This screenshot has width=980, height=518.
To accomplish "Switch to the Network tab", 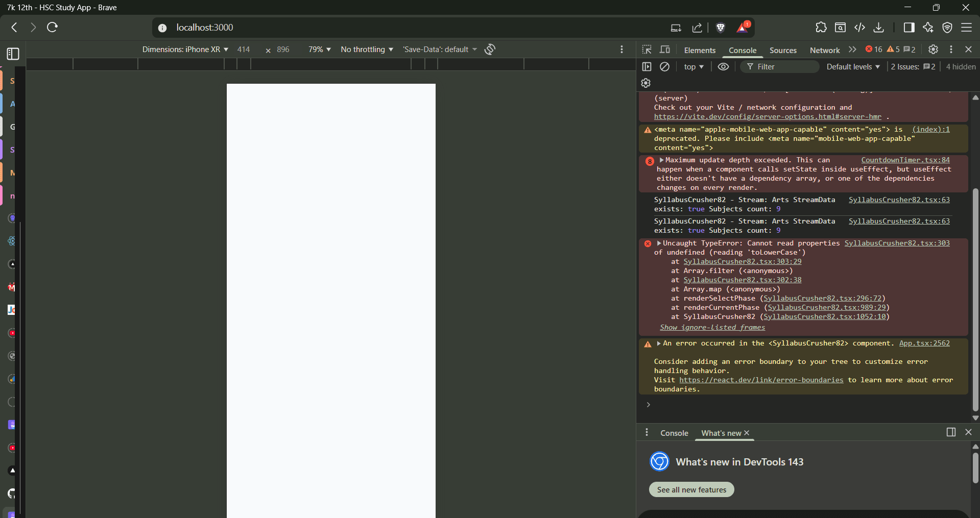I will (x=824, y=50).
